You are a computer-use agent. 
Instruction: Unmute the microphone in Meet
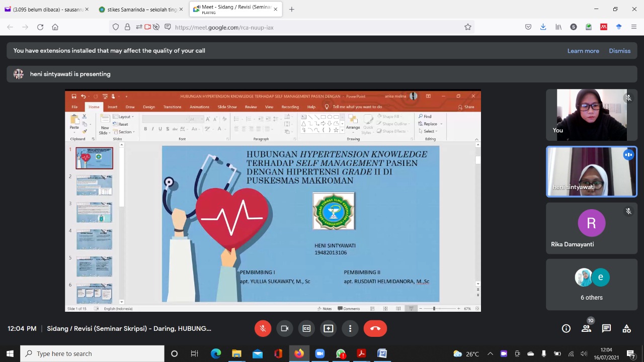click(263, 328)
